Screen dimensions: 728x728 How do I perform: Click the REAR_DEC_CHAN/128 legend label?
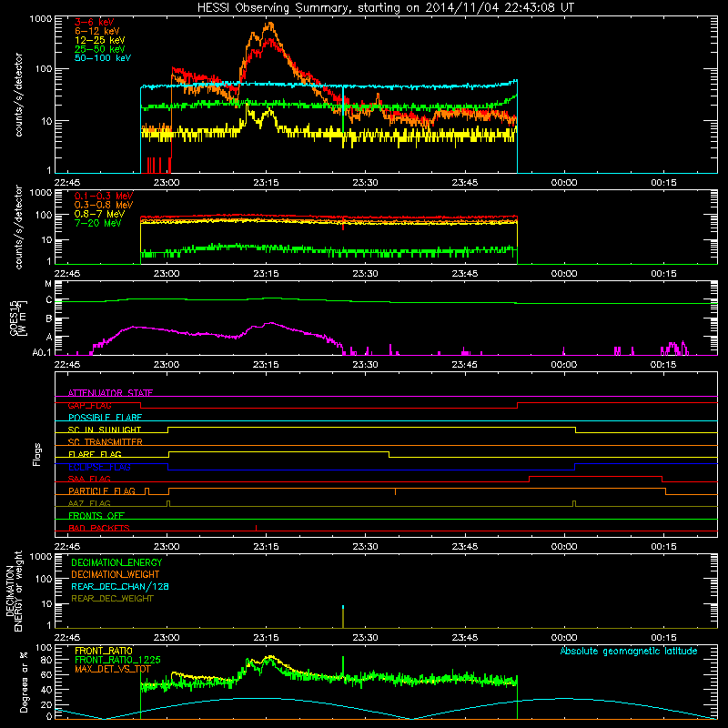[120, 586]
